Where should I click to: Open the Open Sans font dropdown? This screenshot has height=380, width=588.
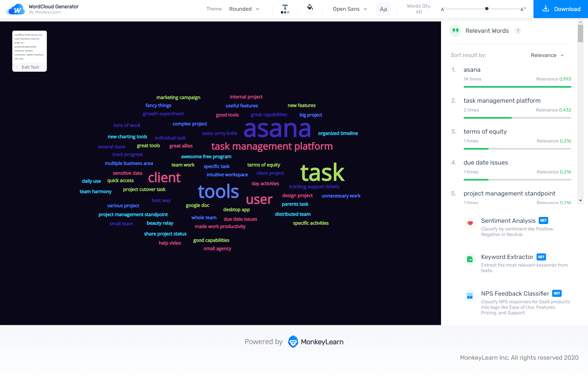[x=350, y=9]
